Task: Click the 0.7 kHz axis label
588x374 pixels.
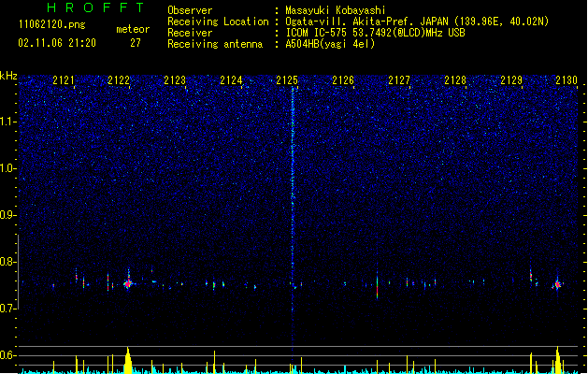Action: pos(8,309)
